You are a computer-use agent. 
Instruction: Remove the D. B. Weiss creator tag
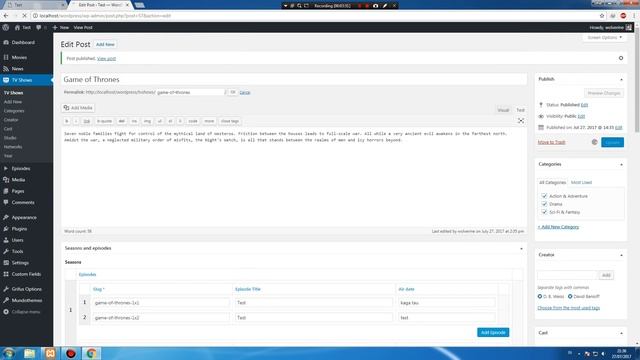click(x=540, y=296)
